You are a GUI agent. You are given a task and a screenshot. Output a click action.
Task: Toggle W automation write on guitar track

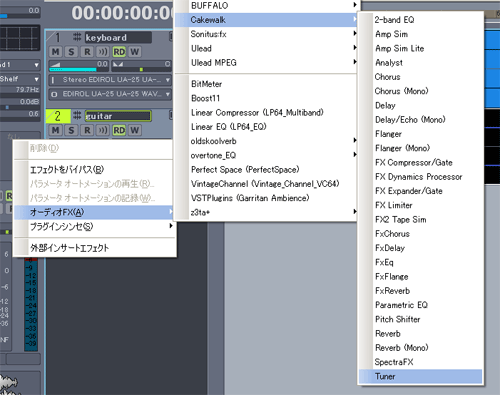point(135,130)
